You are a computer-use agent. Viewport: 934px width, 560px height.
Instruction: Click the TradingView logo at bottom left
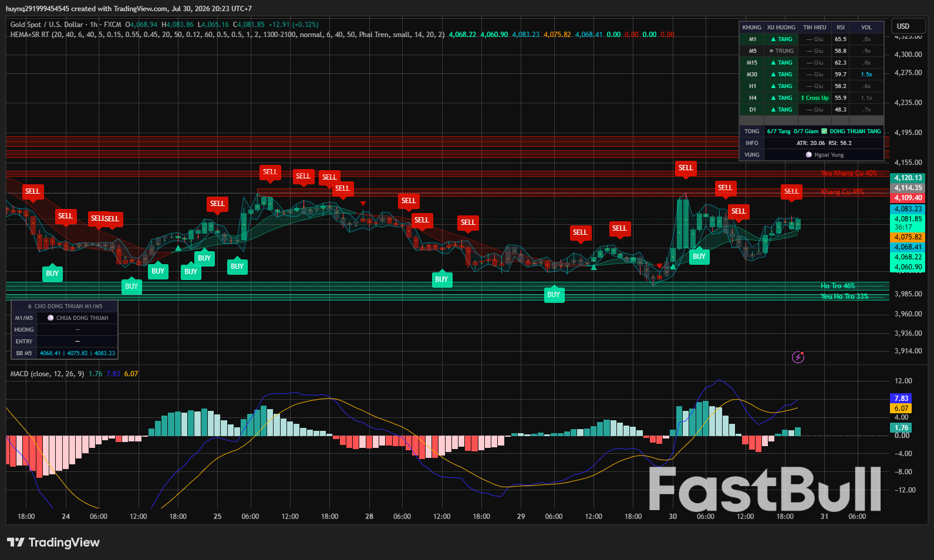[53, 542]
